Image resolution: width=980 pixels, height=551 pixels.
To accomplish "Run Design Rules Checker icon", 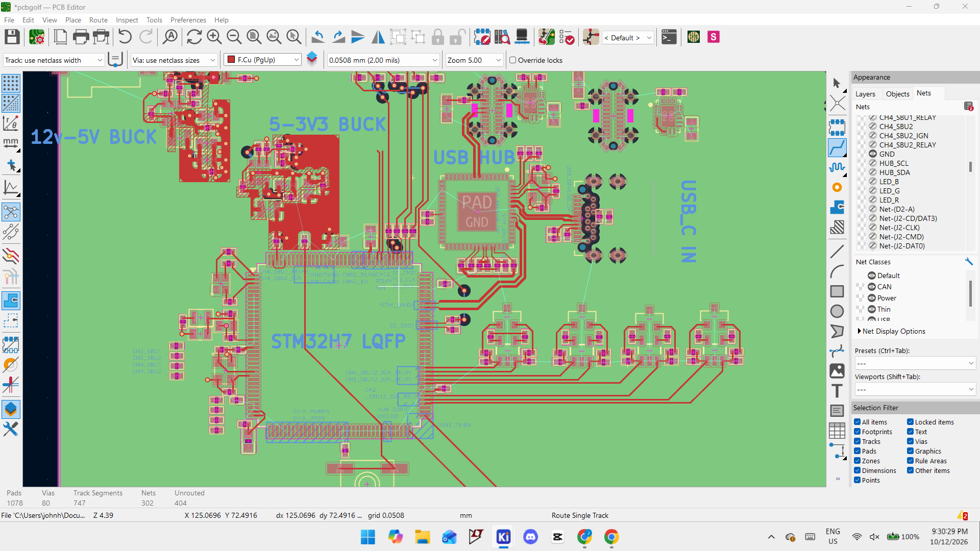I will [x=567, y=37].
